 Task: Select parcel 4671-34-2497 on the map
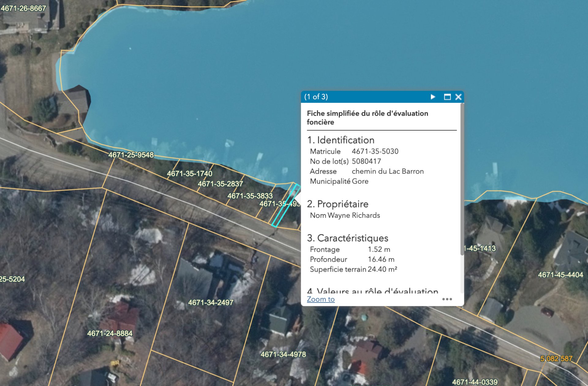pyautogui.click(x=210, y=302)
